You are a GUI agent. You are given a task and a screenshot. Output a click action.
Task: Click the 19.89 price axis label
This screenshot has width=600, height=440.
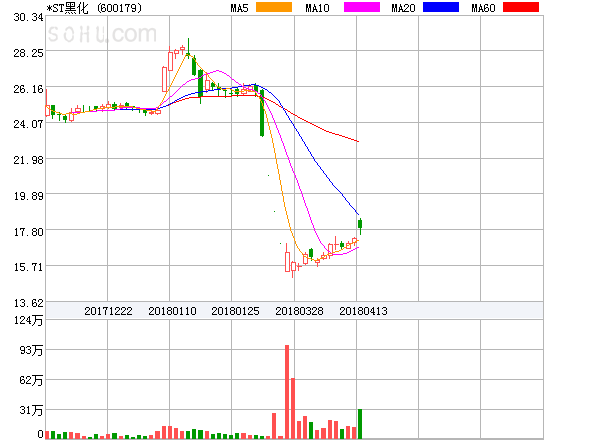coord(28,196)
